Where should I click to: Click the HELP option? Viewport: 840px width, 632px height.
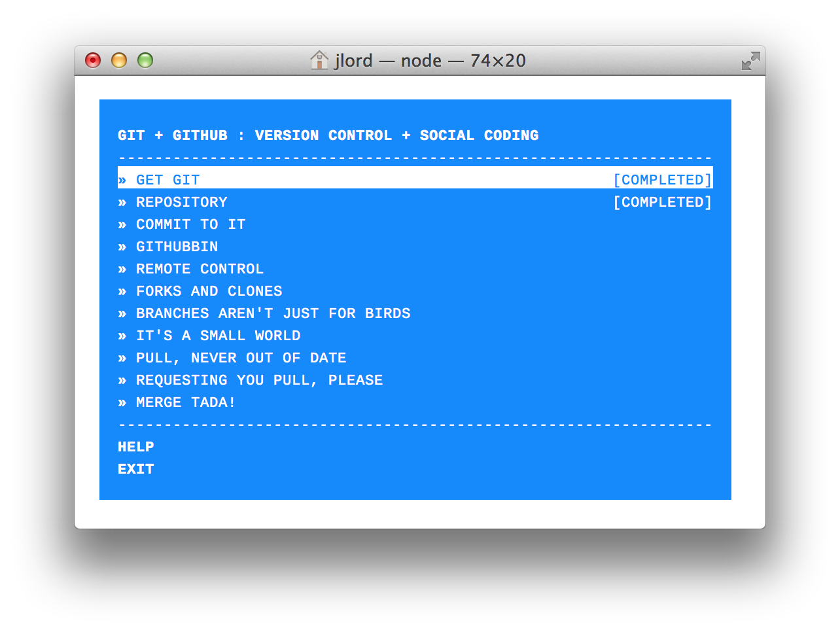click(x=136, y=447)
